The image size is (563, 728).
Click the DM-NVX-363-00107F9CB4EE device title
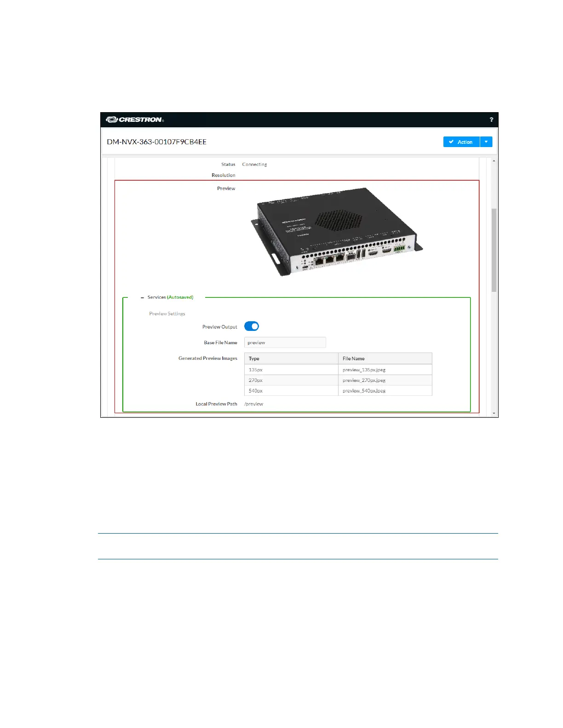(157, 142)
